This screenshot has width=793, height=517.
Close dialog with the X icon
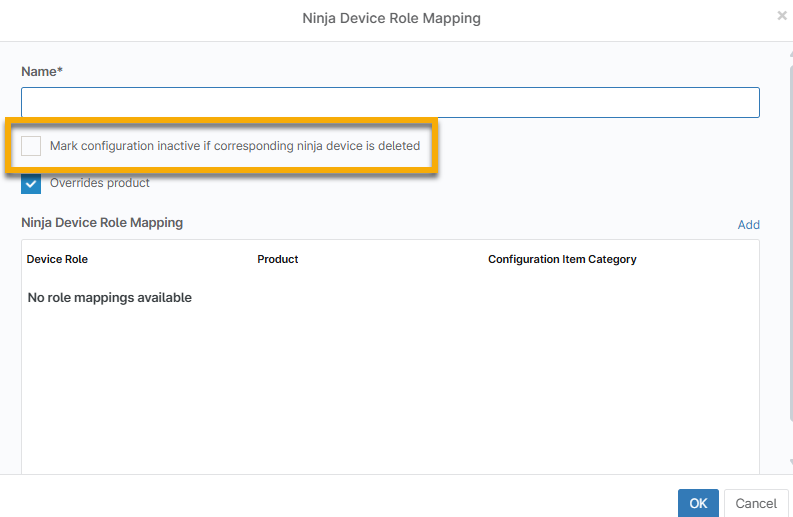coord(782,16)
